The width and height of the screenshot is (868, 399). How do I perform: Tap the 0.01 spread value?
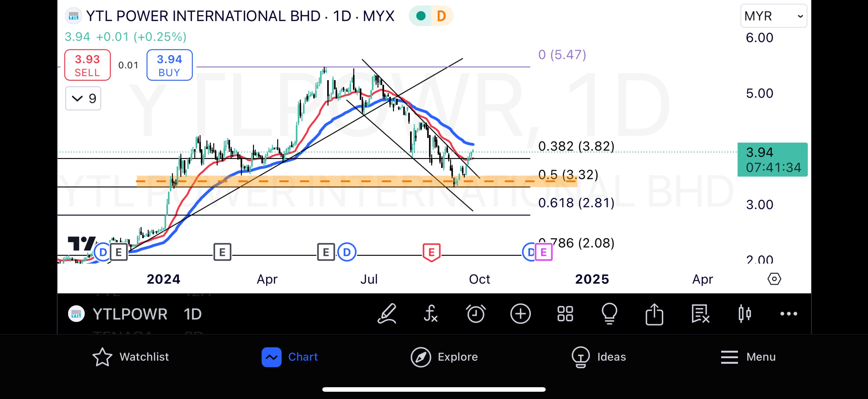tap(128, 65)
